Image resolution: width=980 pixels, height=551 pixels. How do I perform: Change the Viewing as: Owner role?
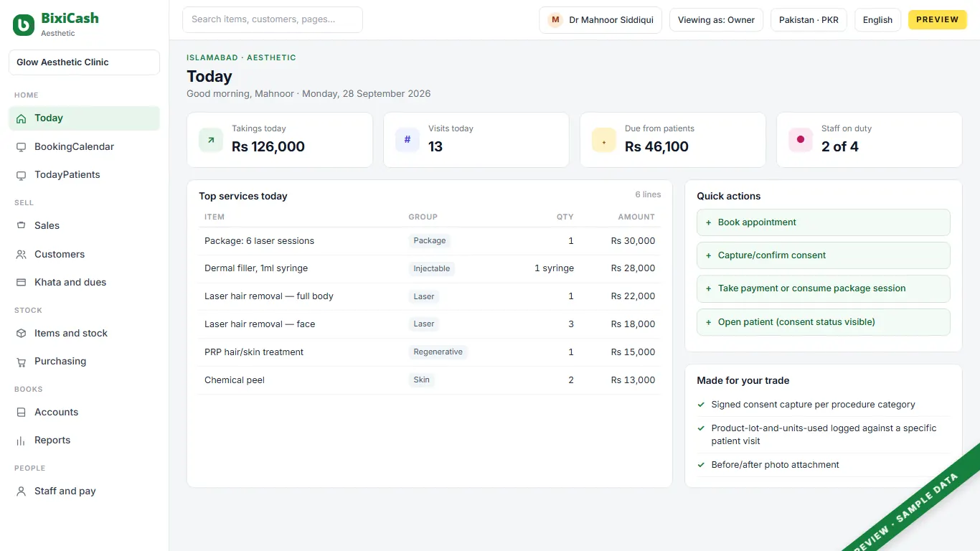(716, 20)
